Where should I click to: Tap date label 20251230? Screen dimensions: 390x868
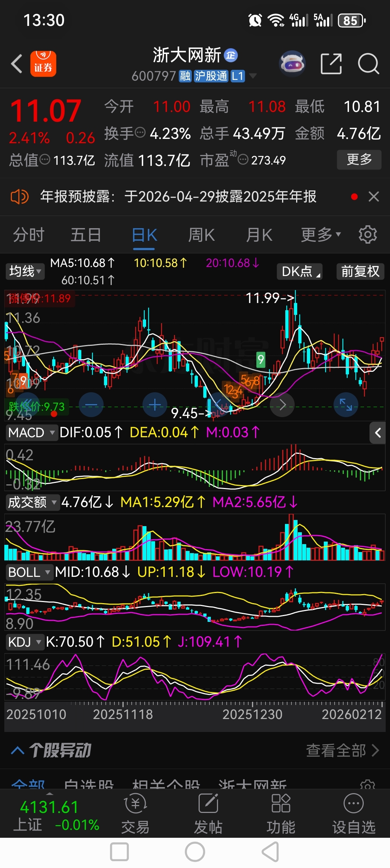[252, 714]
